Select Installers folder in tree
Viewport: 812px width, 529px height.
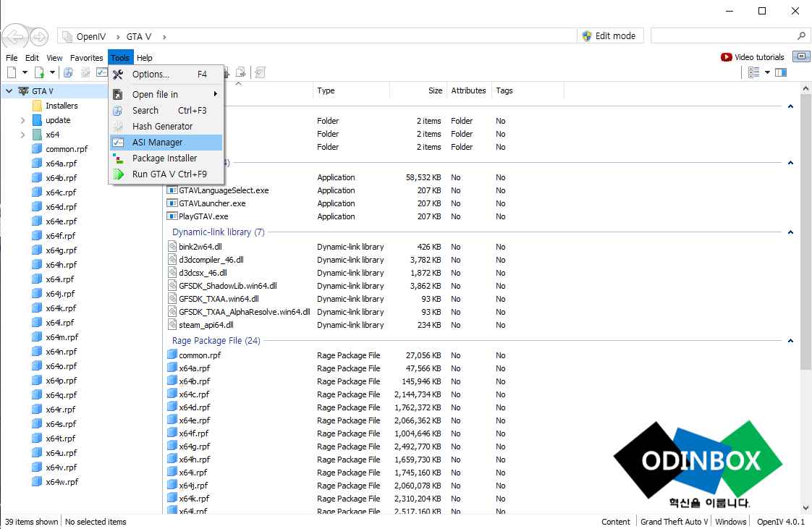click(x=62, y=106)
